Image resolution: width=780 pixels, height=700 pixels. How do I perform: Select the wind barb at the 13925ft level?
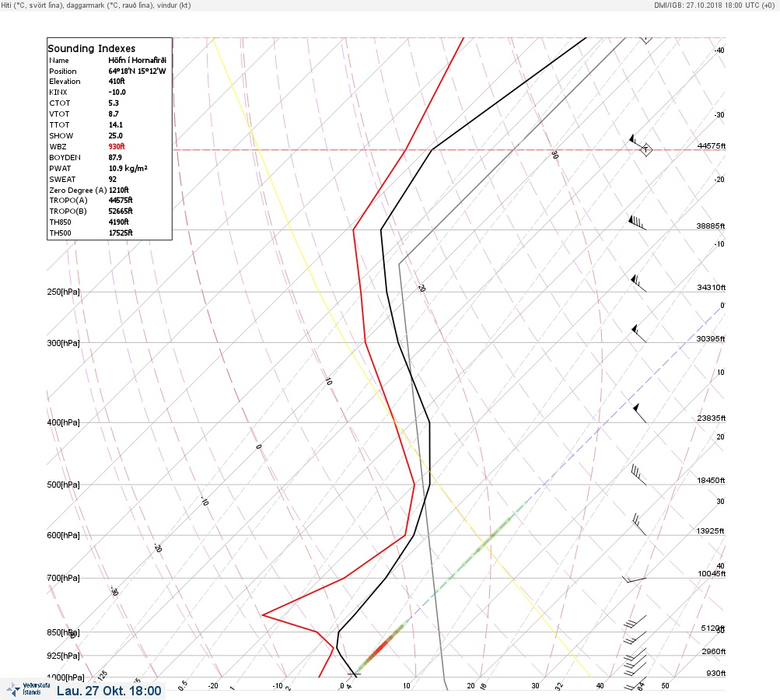click(x=639, y=525)
